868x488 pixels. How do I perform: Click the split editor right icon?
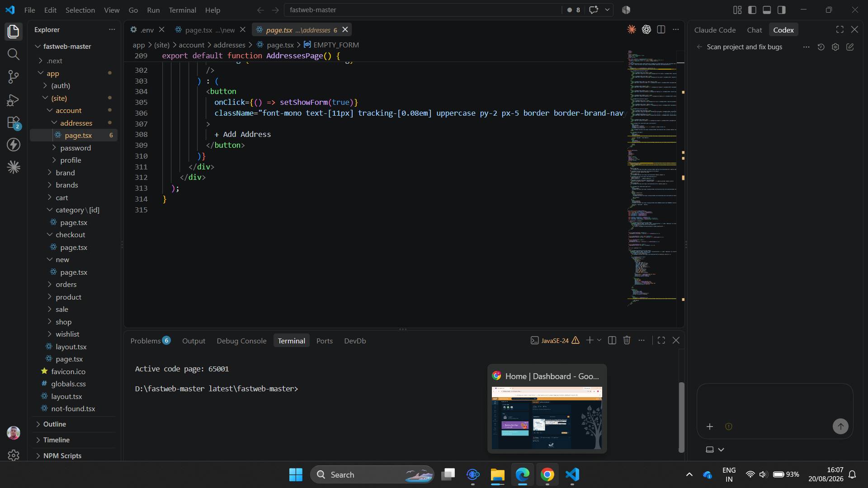pos(661,29)
